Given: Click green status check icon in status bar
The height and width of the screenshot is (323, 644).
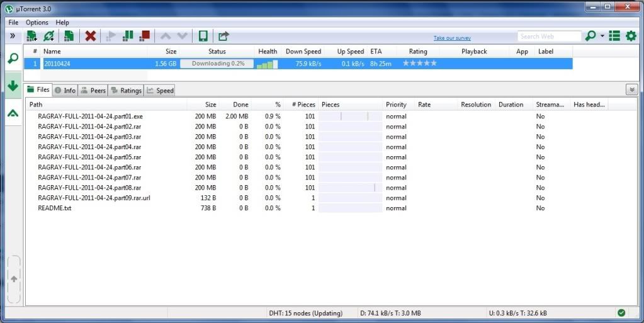Looking at the screenshot, I should (621, 313).
